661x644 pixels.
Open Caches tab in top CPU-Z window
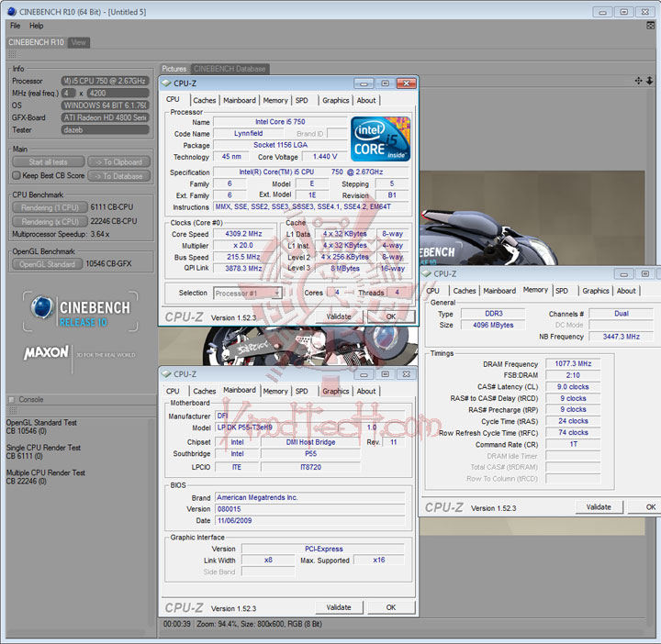(205, 100)
